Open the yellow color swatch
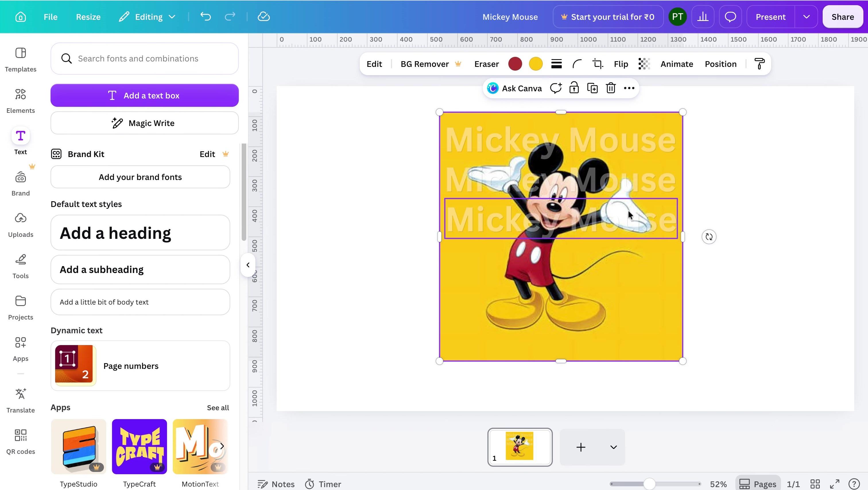Viewport: 868px width, 490px height. [536, 64]
